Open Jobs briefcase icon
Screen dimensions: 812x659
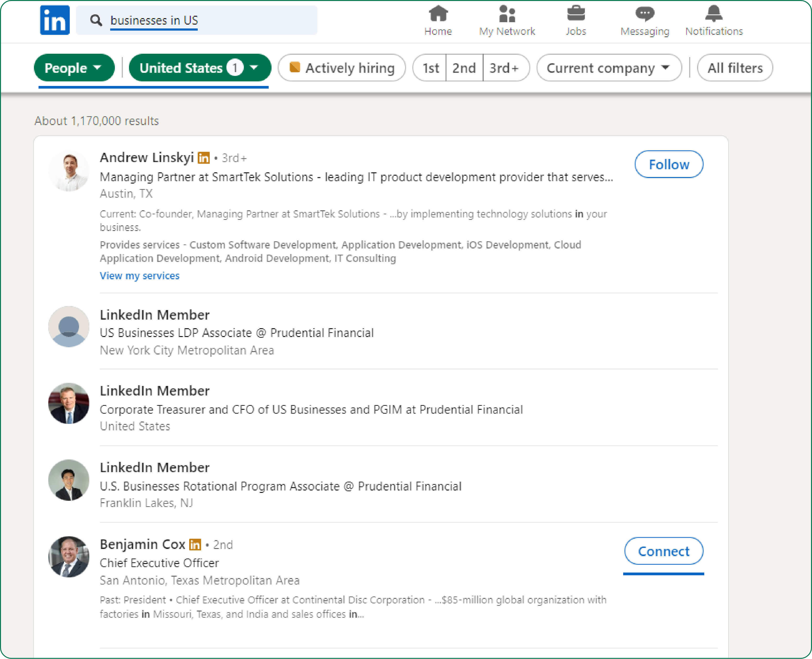(576, 14)
